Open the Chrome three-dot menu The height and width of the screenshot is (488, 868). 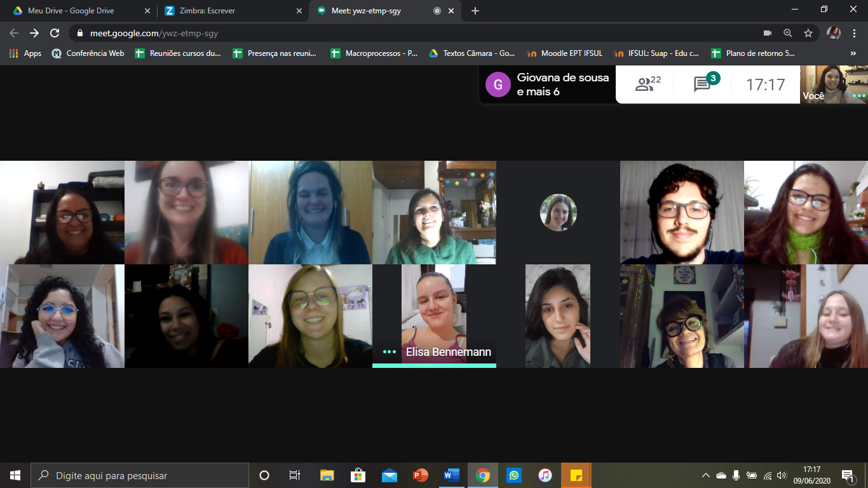click(x=854, y=33)
